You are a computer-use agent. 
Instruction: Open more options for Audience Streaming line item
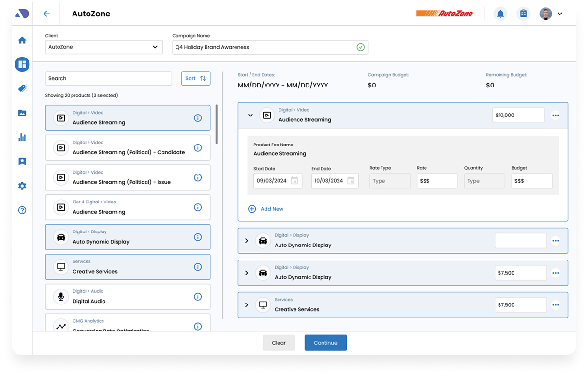click(x=556, y=115)
